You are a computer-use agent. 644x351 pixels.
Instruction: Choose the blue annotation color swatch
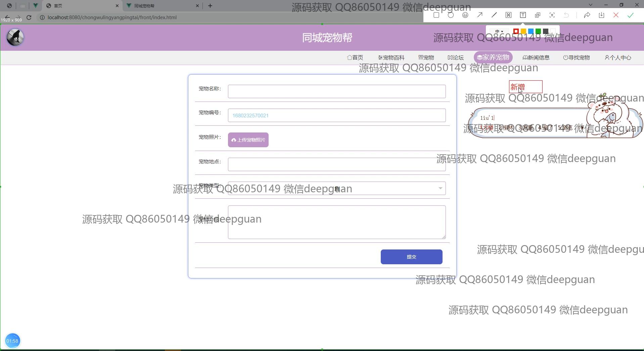531,31
